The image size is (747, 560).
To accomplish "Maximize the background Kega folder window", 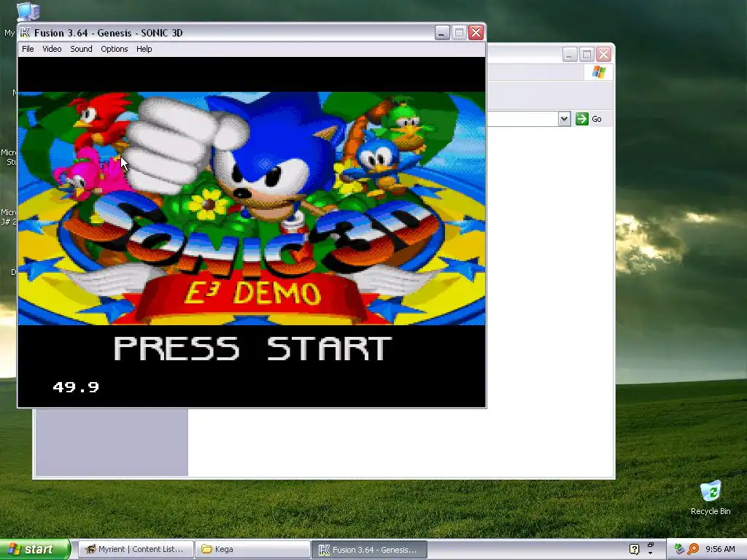I will (x=587, y=54).
